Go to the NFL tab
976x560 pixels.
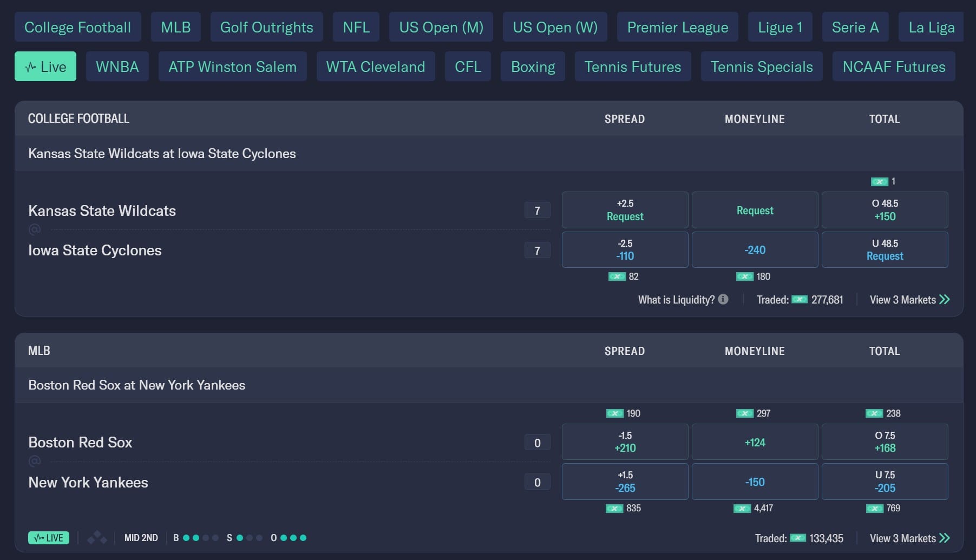[x=356, y=27]
